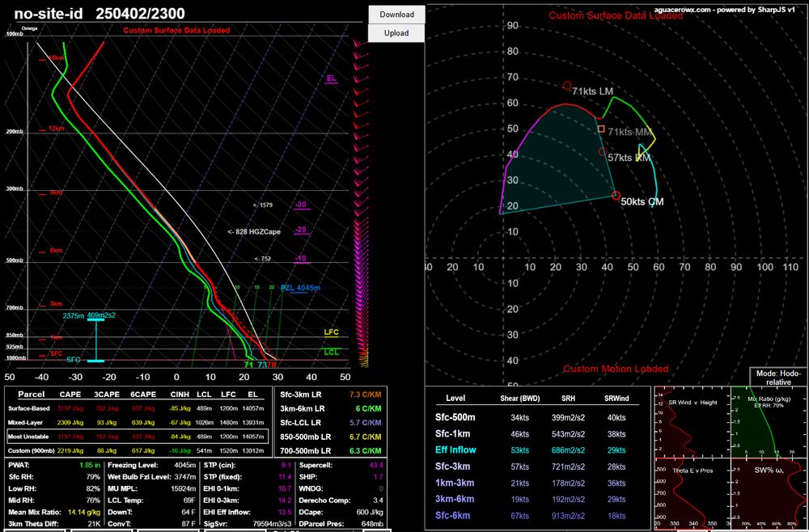The image size is (809, 532).
Task: Click the EHI 0-3km 14.2 value
Action: point(286,500)
